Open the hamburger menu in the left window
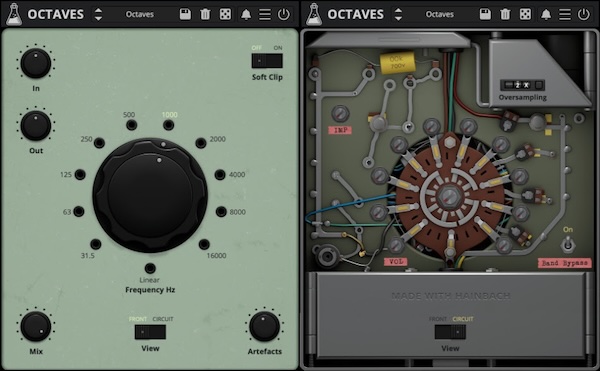This screenshot has width=600, height=371. click(x=265, y=14)
